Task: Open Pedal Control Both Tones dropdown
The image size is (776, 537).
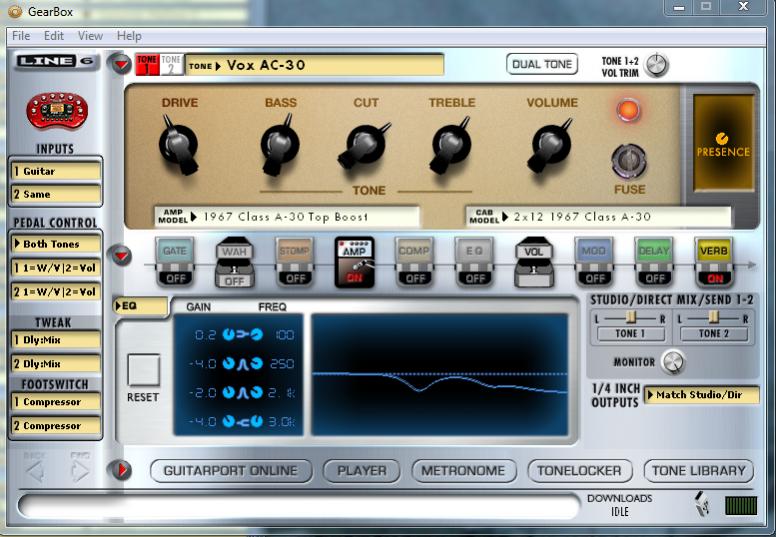Action: click(x=55, y=244)
